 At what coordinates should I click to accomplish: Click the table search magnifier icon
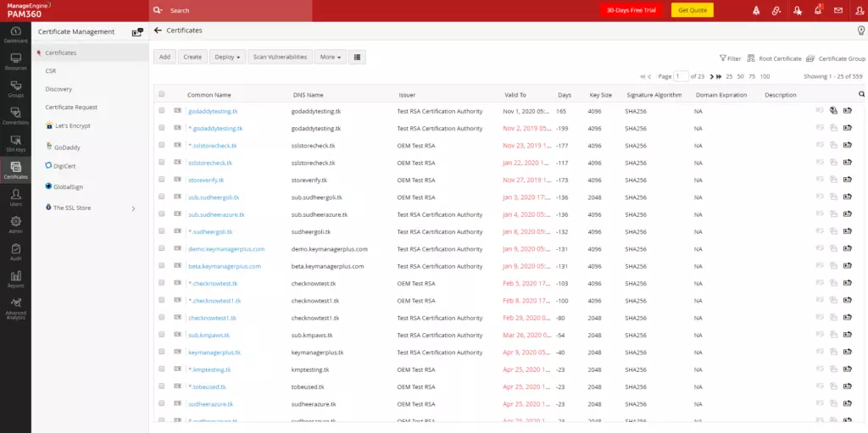(861, 94)
